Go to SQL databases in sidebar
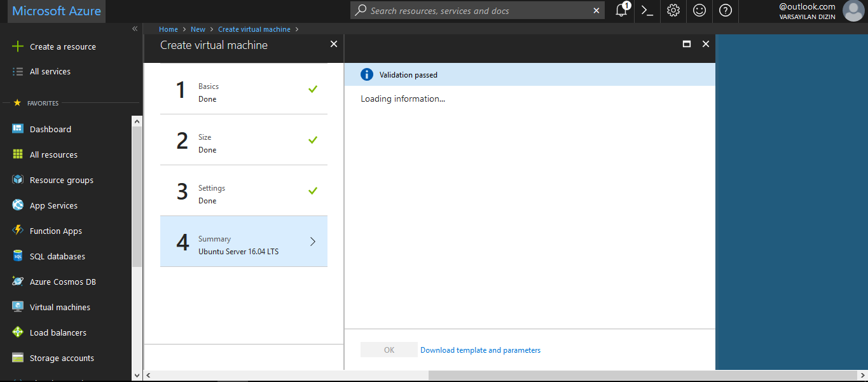This screenshot has width=868, height=382. 57,256
